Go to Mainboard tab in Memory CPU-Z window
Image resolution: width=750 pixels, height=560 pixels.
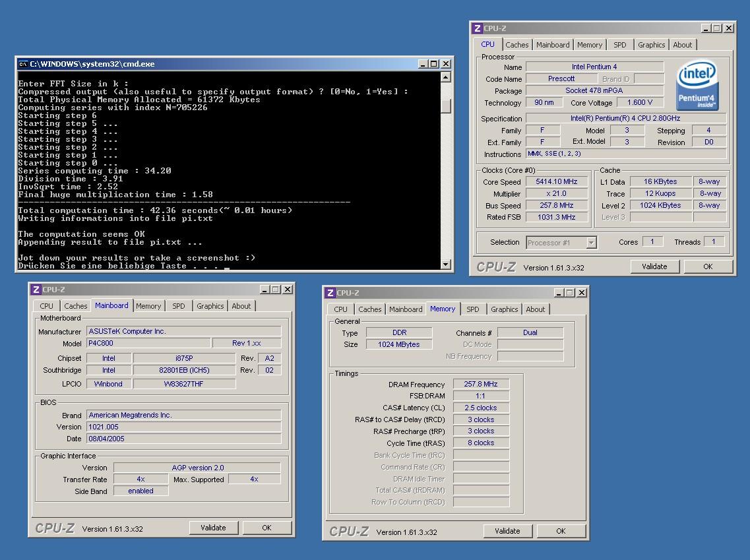coord(406,309)
